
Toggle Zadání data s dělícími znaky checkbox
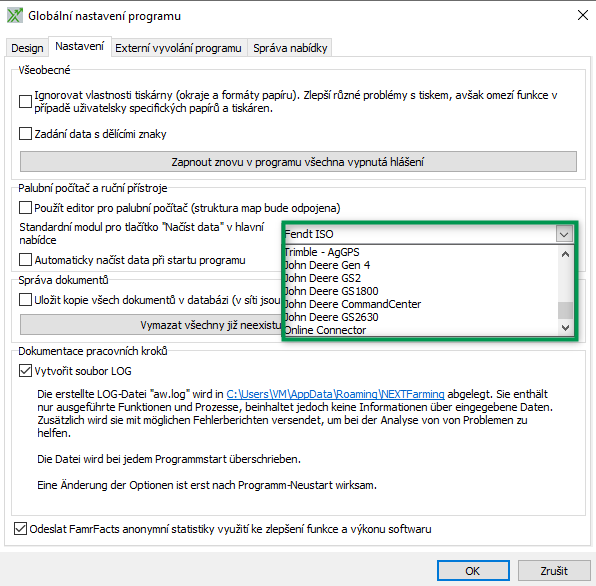pyautogui.click(x=25, y=134)
